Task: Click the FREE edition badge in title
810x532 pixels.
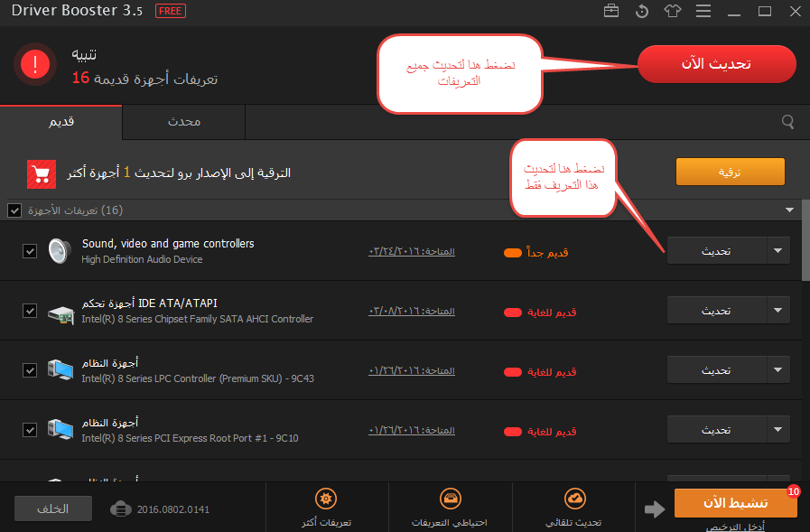Action: 171,11
